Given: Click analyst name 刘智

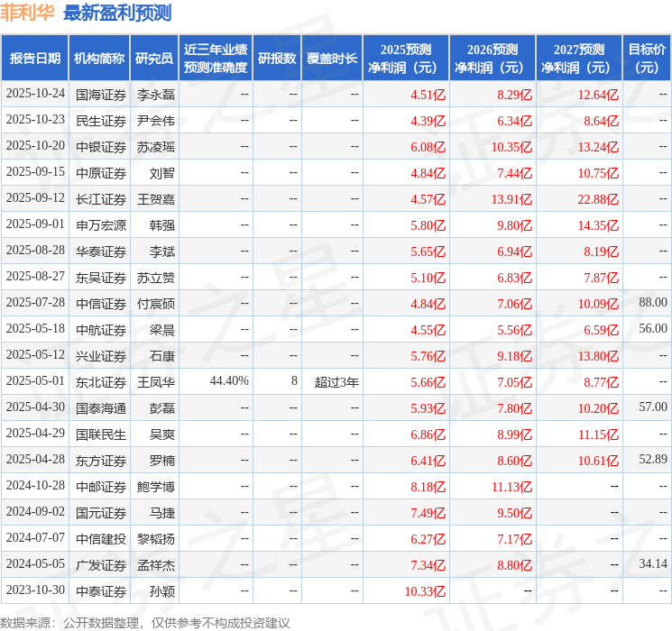Looking at the screenshot, I should pyautogui.click(x=162, y=173).
